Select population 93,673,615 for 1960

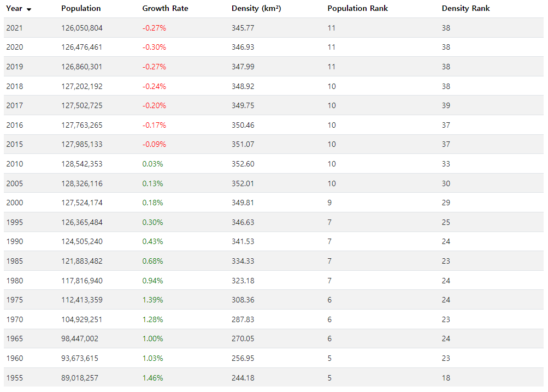pos(80,358)
